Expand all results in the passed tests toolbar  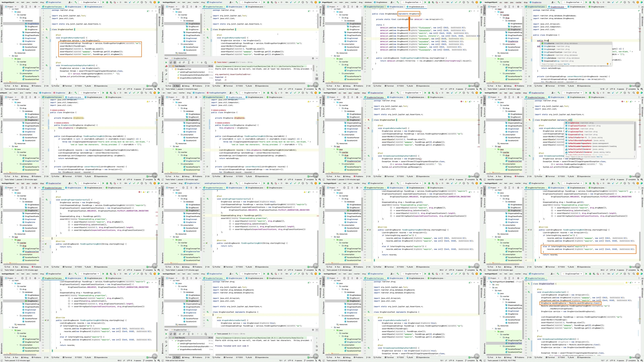click(x=189, y=334)
